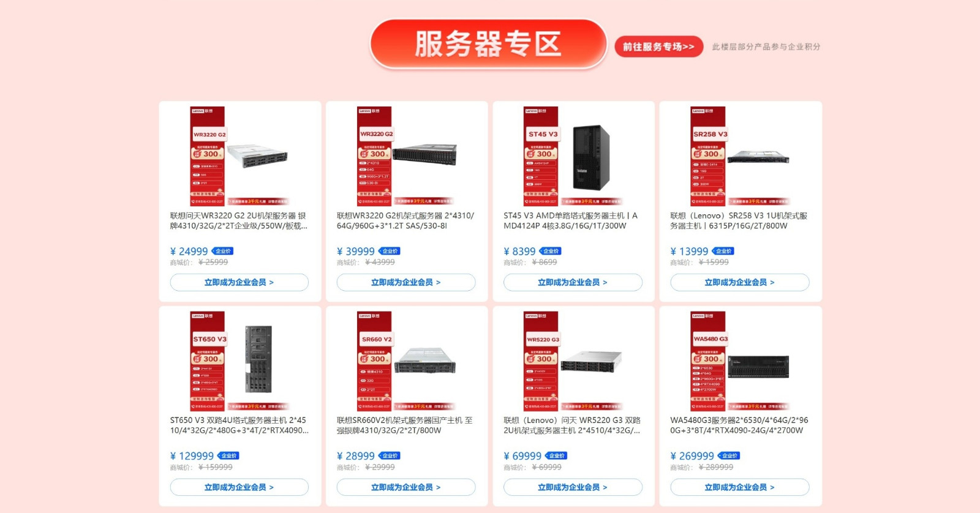
Task: Click the 企业价 badge next to ¥24999
Action: tap(223, 251)
